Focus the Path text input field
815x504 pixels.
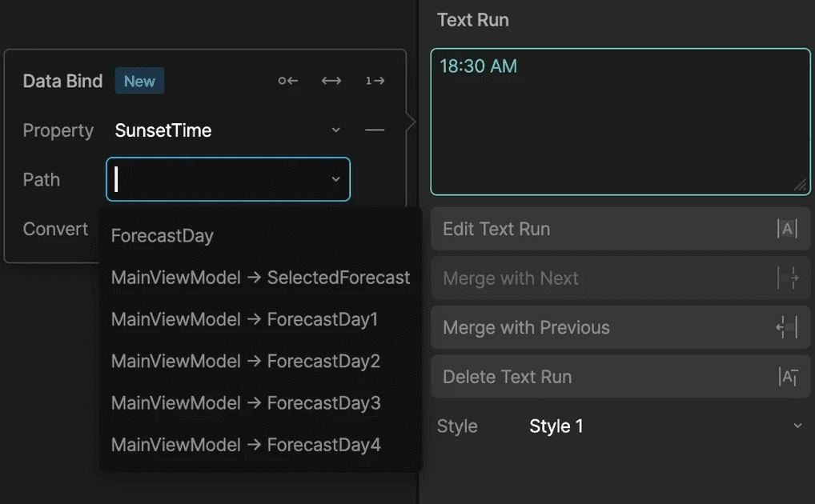click(x=216, y=179)
